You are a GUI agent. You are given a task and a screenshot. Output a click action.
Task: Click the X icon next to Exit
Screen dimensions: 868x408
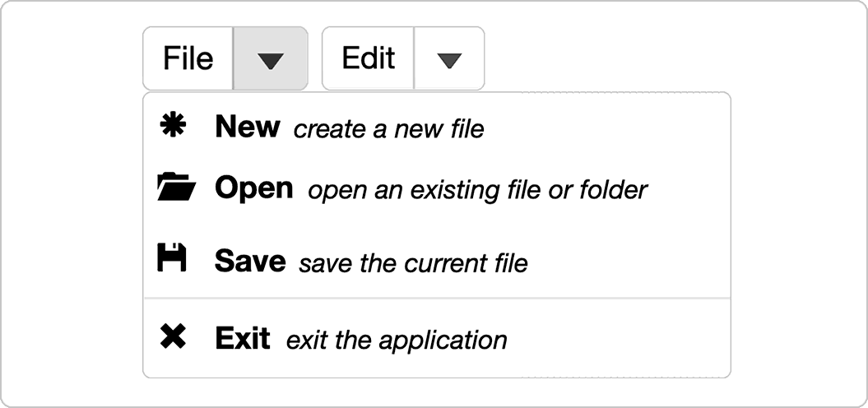pyautogui.click(x=173, y=336)
